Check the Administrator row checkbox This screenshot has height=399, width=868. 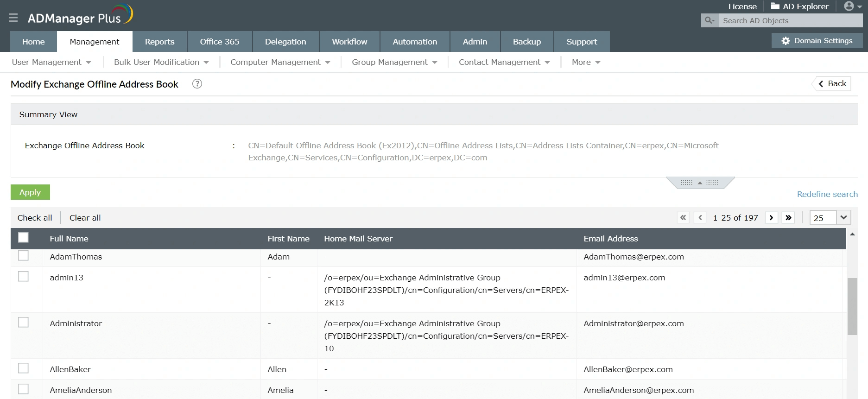click(x=23, y=322)
